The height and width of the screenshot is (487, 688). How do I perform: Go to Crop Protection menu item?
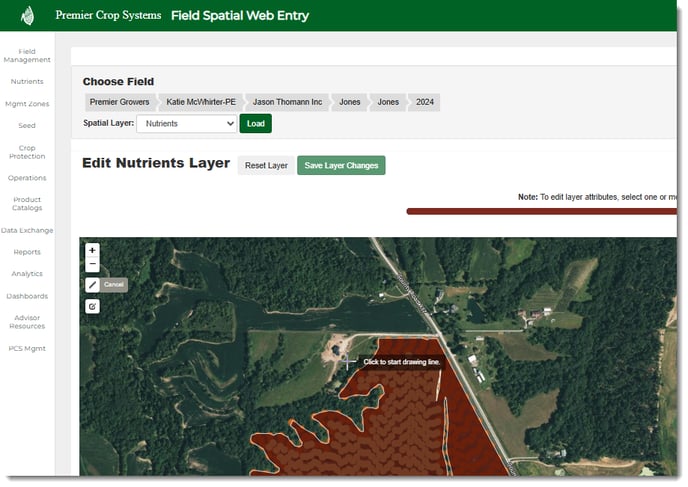click(27, 152)
